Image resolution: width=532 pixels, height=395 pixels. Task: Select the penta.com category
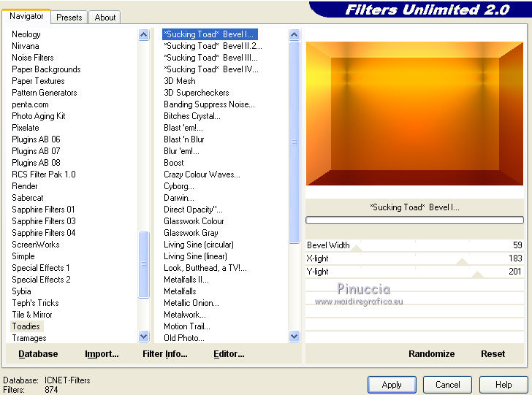pos(30,104)
